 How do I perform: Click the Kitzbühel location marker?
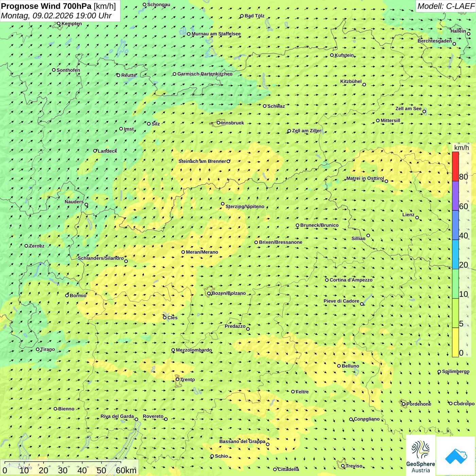364,85
